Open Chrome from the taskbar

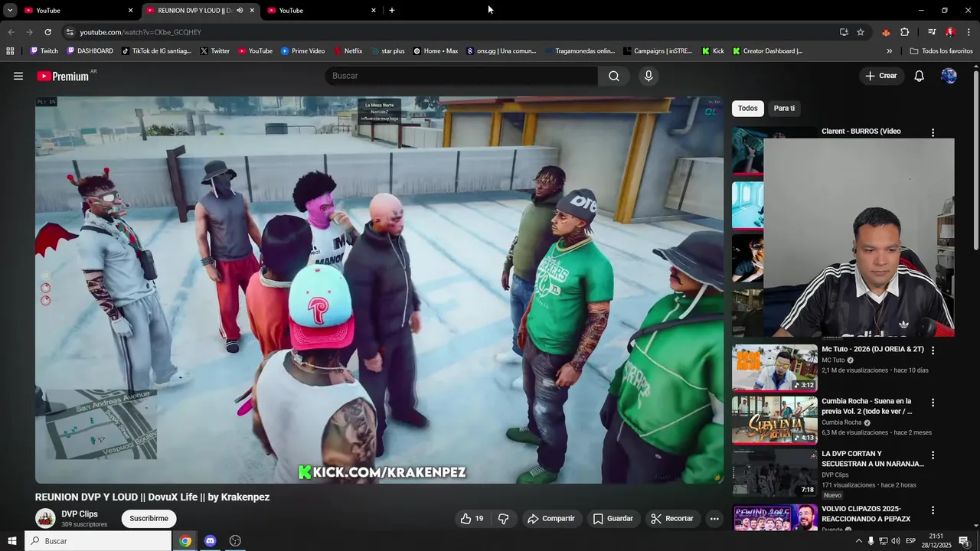pyautogui.click(x=185, y=541)
